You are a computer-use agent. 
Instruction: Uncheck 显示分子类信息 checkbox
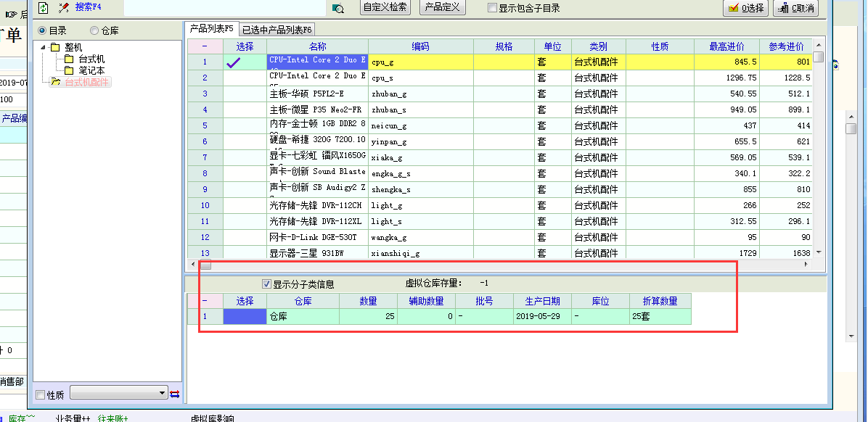pyautogui.click(x=266, y=284)
